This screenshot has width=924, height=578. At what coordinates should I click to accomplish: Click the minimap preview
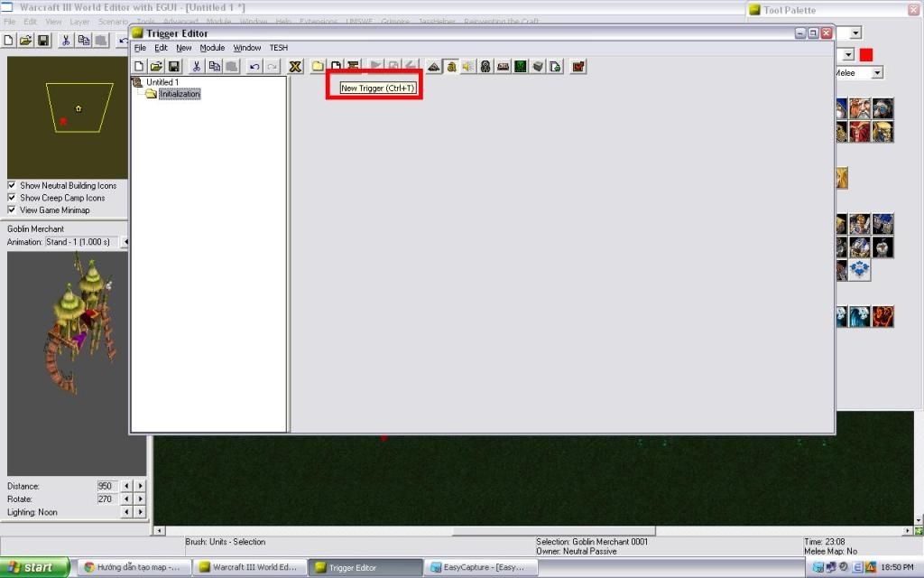(67, 117)
